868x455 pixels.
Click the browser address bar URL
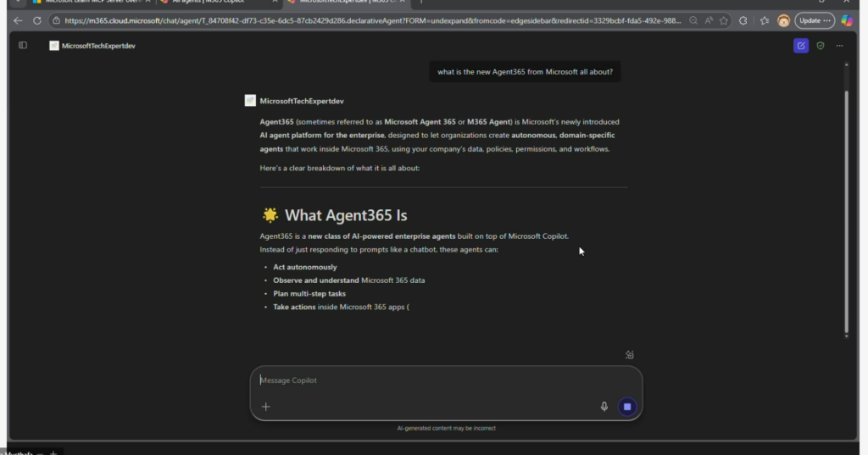point(373,20)
